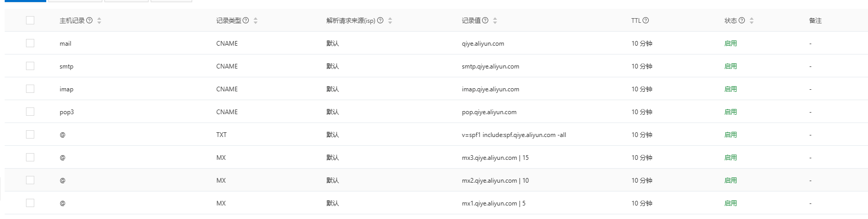Sort table by 主机记录 sort arrows
868x219 pixels.
[99, 21]
